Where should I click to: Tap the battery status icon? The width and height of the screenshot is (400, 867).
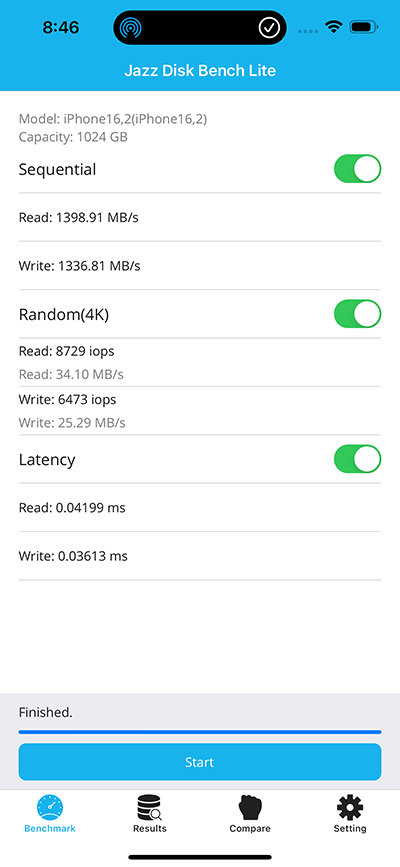364,27
